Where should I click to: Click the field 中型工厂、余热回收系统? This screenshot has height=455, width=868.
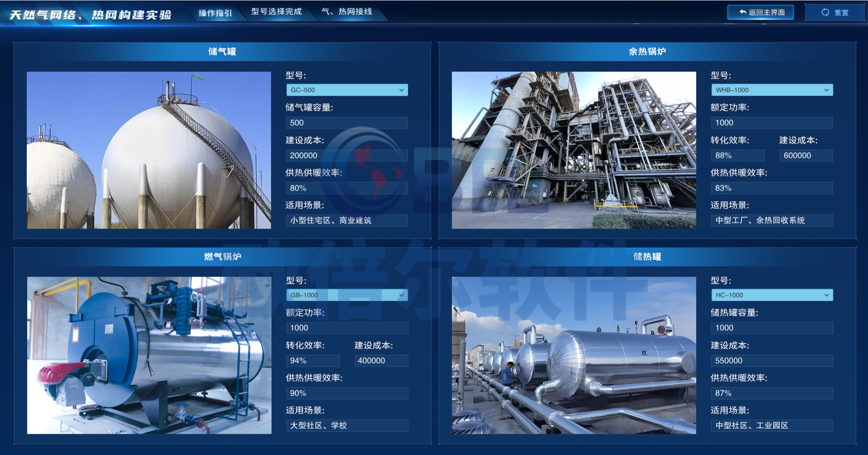pyautogui.click(x=772, y=220)
